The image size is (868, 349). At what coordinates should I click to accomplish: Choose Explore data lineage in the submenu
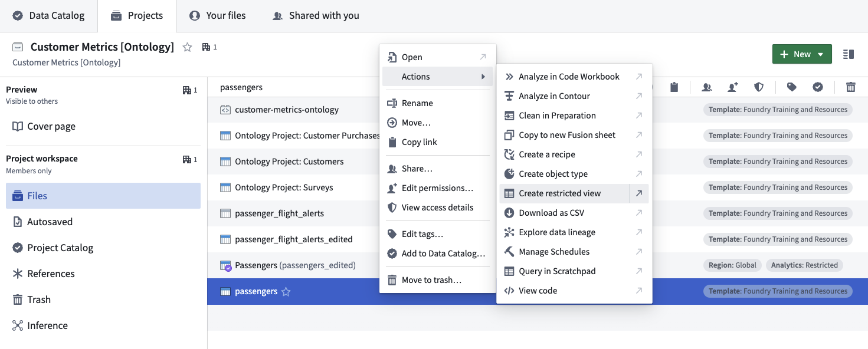574,232
